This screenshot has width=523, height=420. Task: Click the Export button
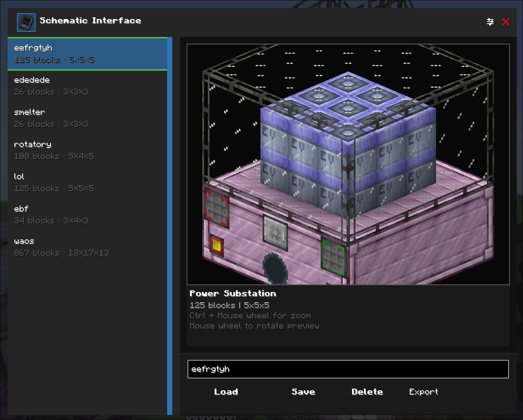(x=424, y=392)
